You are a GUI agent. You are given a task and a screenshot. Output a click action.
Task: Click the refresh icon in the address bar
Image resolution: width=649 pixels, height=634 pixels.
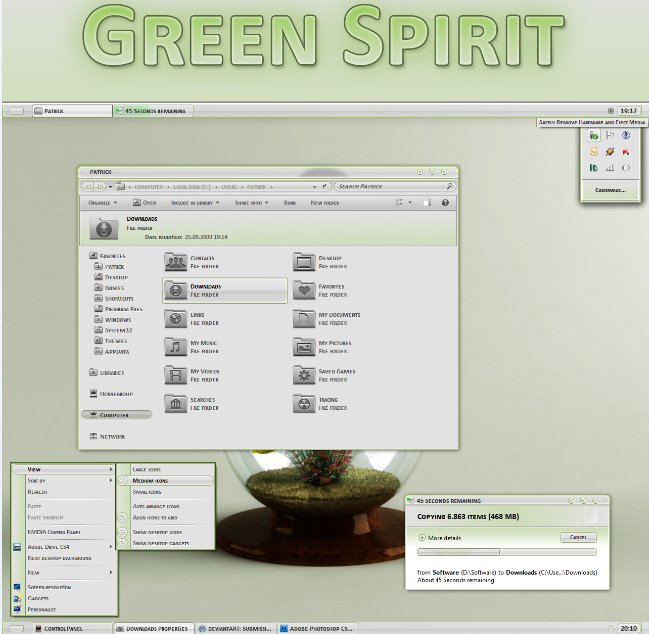(325, 187)
